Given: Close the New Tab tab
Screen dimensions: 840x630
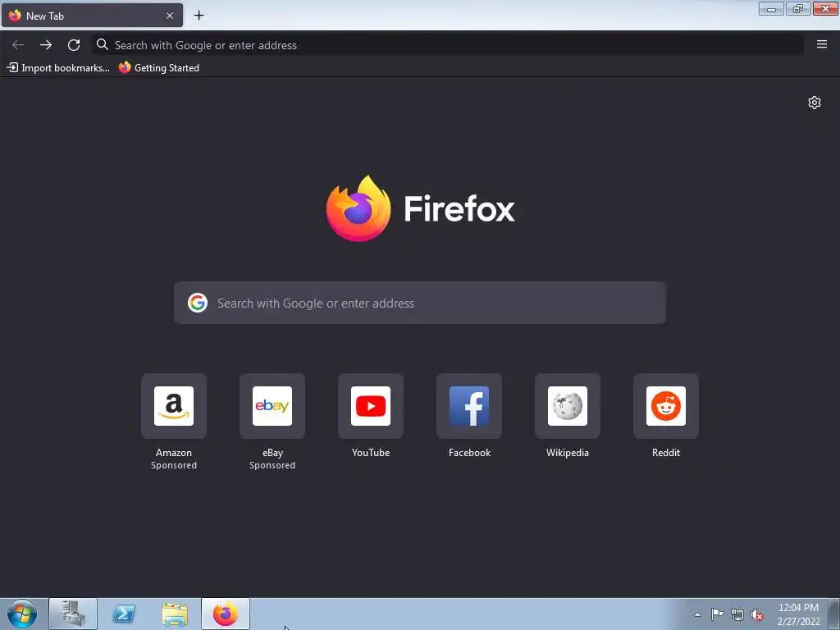Looking at the screenshot, I should (170, 16).
